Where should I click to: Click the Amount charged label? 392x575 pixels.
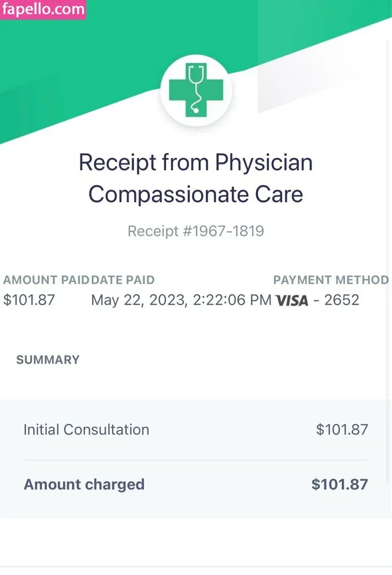pos(84,484)
